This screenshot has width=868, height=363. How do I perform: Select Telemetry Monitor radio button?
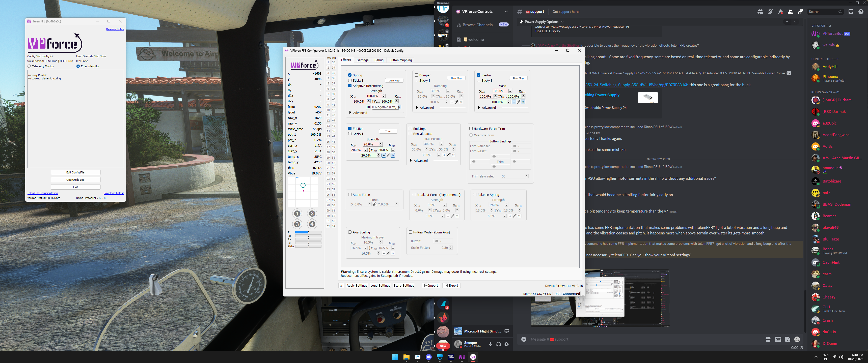pyautogui.click(x=29, y=66)
